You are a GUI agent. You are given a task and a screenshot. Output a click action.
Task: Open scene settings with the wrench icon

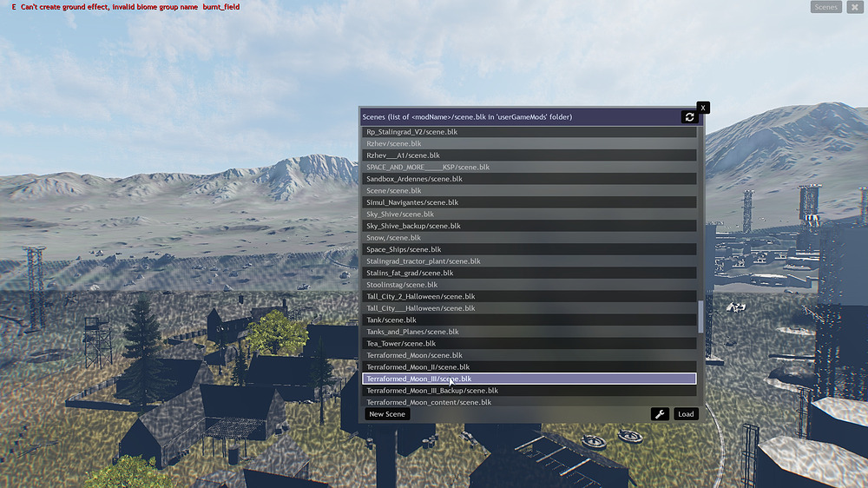click(x=660, y=414)
